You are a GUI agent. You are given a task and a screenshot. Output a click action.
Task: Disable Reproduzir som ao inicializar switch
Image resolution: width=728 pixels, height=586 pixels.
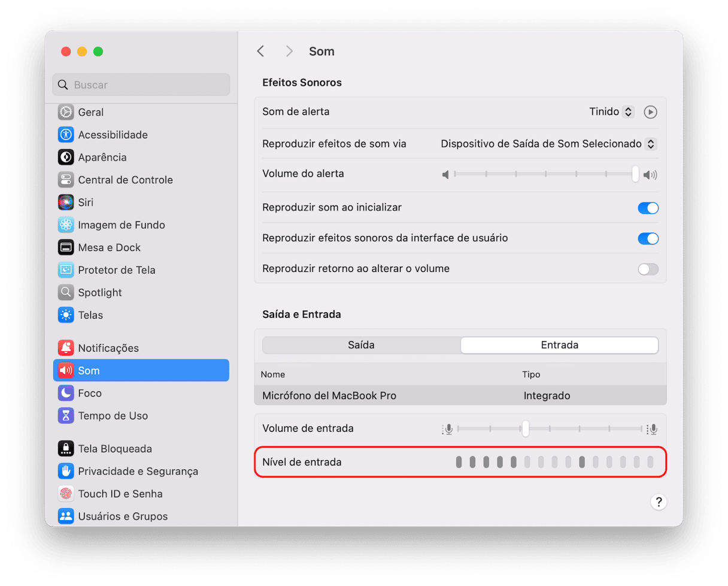pyautogui.click(x=648, y=208)
